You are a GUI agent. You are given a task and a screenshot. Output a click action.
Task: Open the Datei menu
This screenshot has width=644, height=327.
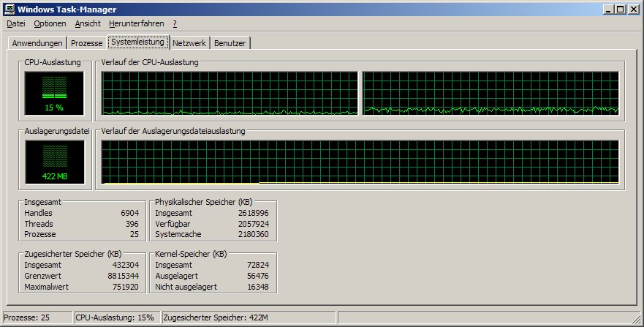[15, 23]
